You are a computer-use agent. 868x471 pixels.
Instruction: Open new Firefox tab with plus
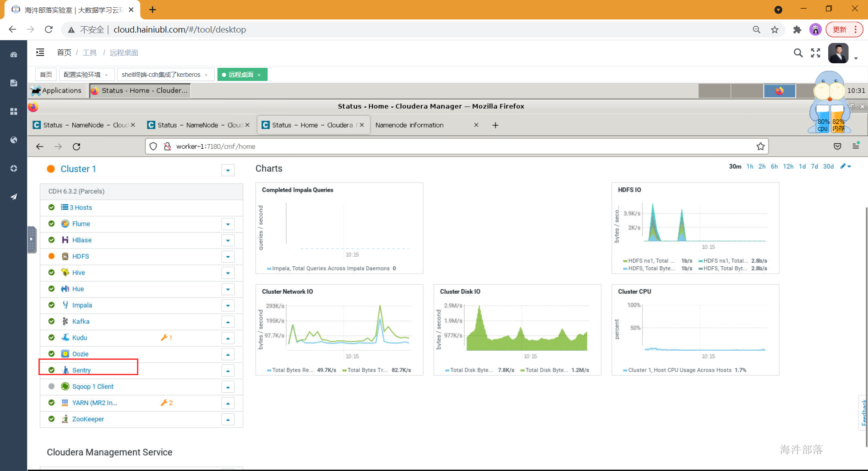pyautogui.click(x=495, y=125)
